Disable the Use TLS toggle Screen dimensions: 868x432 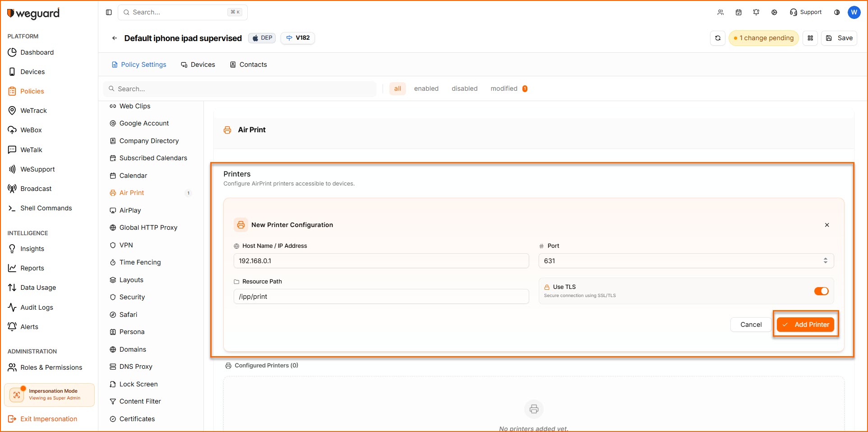(x=821, y=291)
